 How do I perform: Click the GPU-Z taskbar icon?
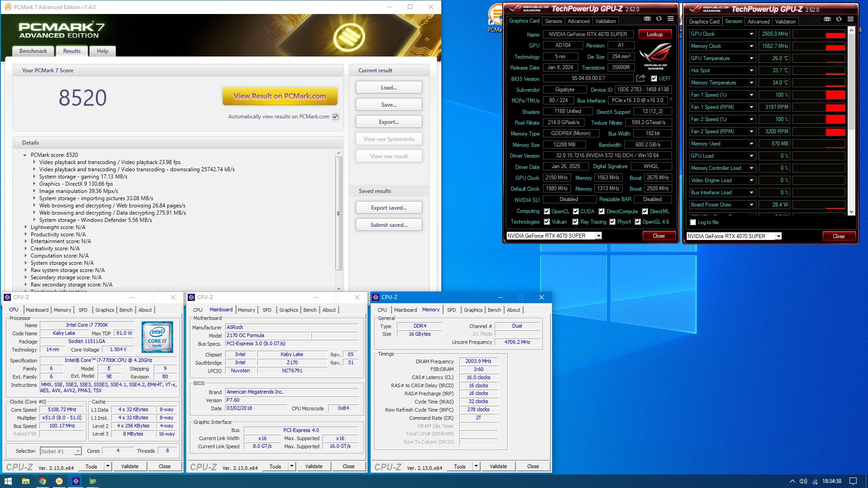(x=93, y=481)
